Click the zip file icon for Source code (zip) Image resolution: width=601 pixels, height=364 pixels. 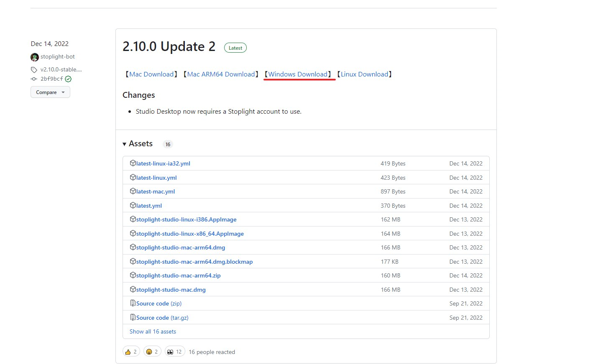(x=133, y=303)
